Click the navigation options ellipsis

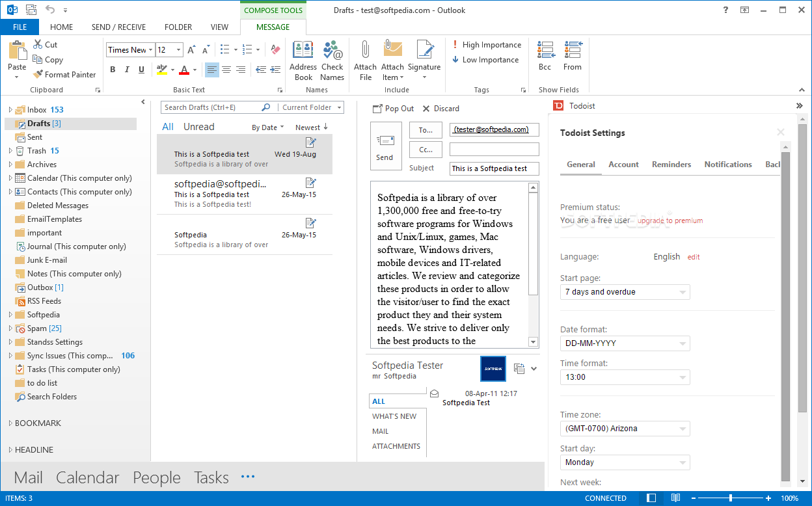click(248, 477)
